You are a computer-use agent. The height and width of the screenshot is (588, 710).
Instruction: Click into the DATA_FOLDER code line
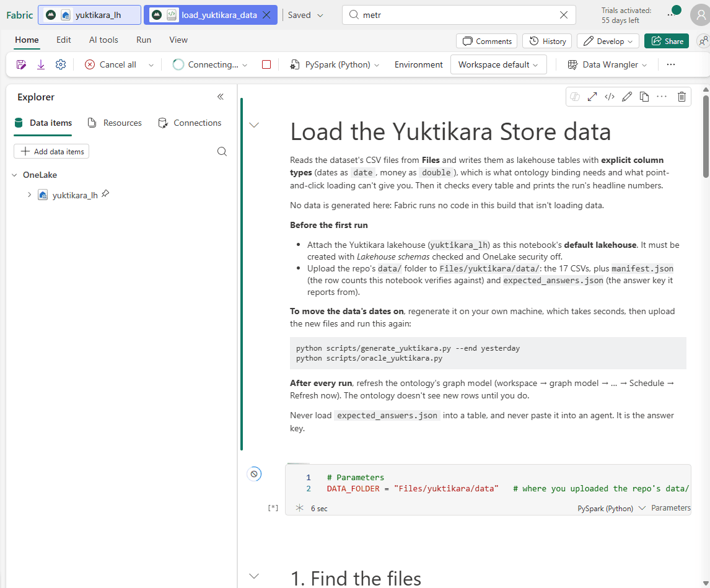pyautogui.click(x=508, y=488)
